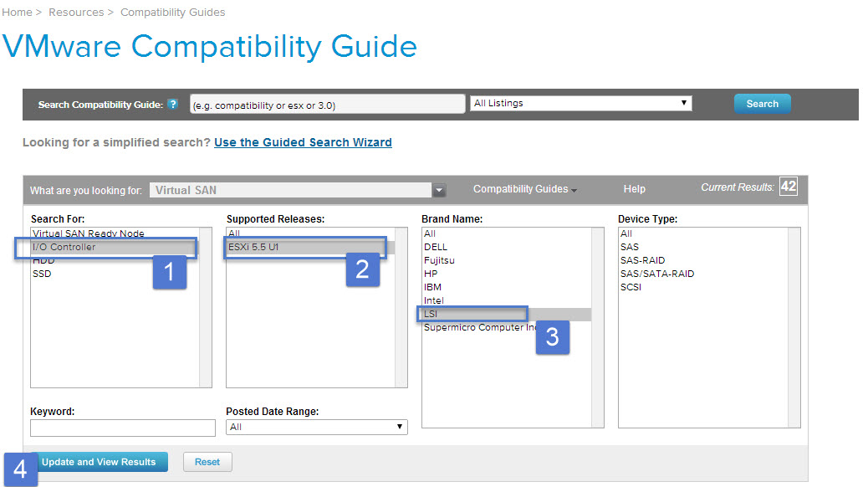Open the Guided Search Wizard link
The height and width of the screenshot is (487, 868).
[303, 142]
